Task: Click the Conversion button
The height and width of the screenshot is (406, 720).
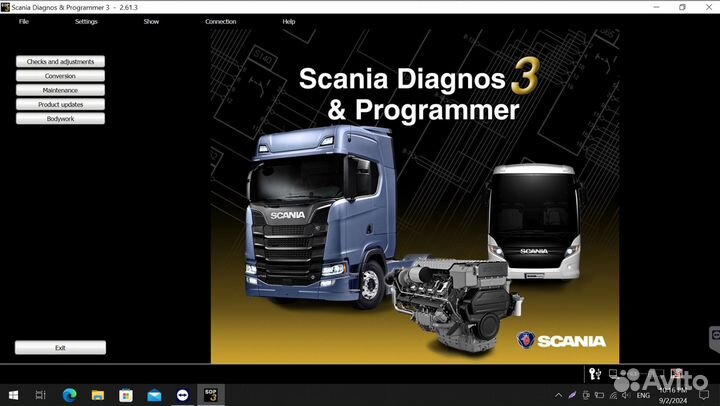Action: [60, 76]
